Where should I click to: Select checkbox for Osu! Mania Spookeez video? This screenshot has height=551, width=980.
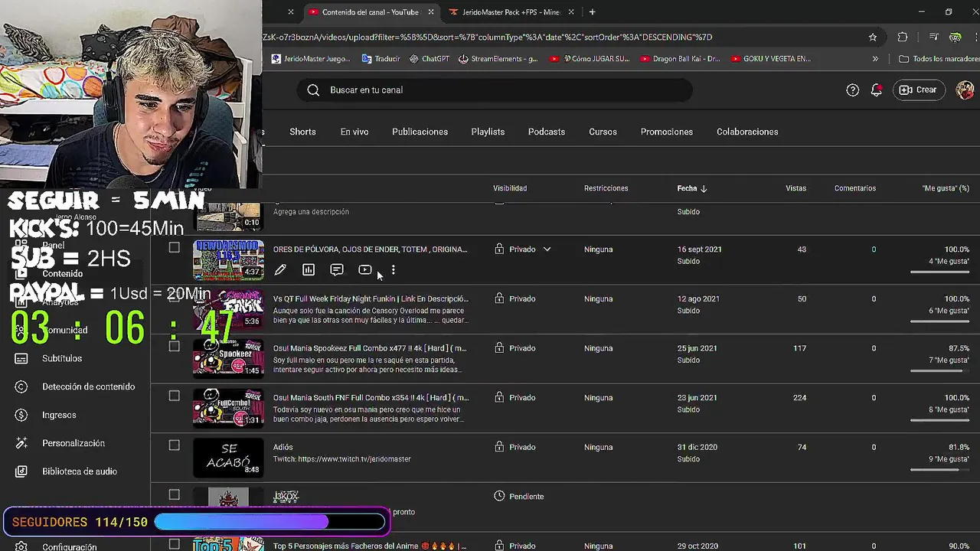(x=175, y=346)
